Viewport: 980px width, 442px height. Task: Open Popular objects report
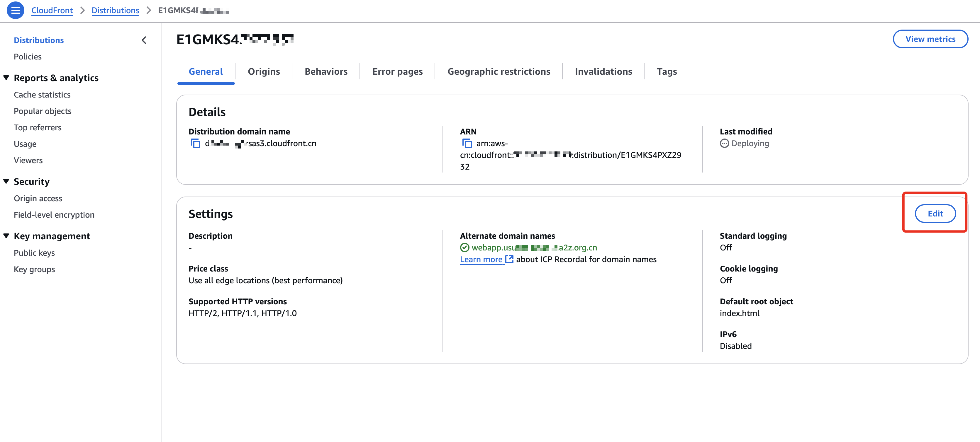(43, 111)
